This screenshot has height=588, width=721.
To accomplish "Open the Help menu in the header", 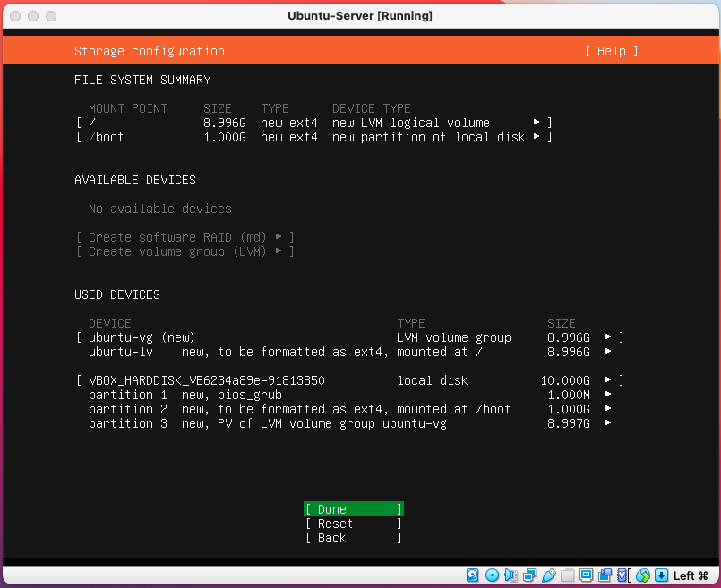I will coord(612,51).
